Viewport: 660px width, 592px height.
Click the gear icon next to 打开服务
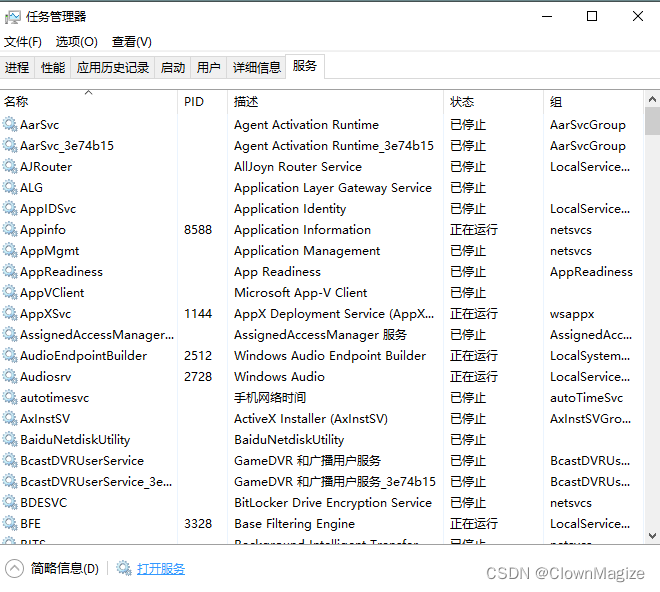pyautogui.click(x=124, y=568)
